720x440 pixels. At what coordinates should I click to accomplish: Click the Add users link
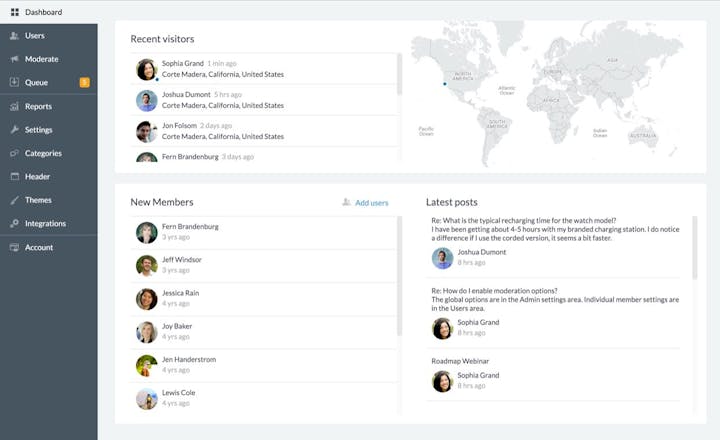tap(371, 203)
